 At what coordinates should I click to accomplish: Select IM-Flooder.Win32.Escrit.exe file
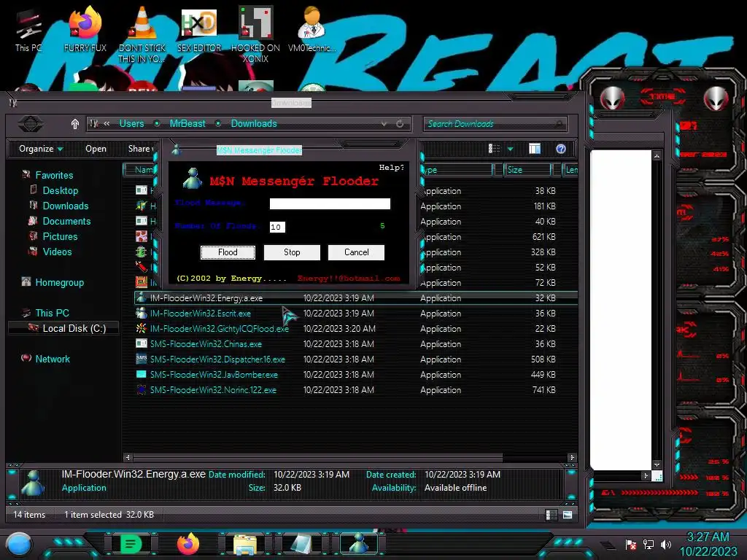click(201, 314)
